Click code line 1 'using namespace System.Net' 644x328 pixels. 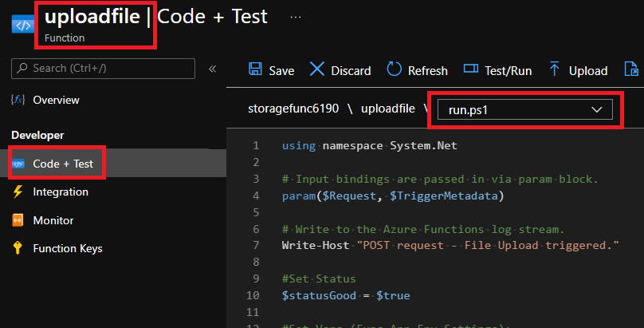pos(369,145)
